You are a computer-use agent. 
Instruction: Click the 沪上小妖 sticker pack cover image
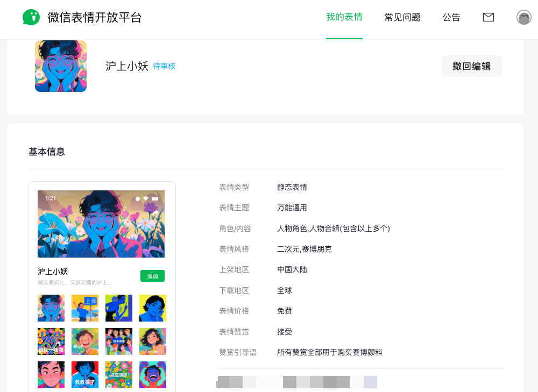tap(61, 66)
